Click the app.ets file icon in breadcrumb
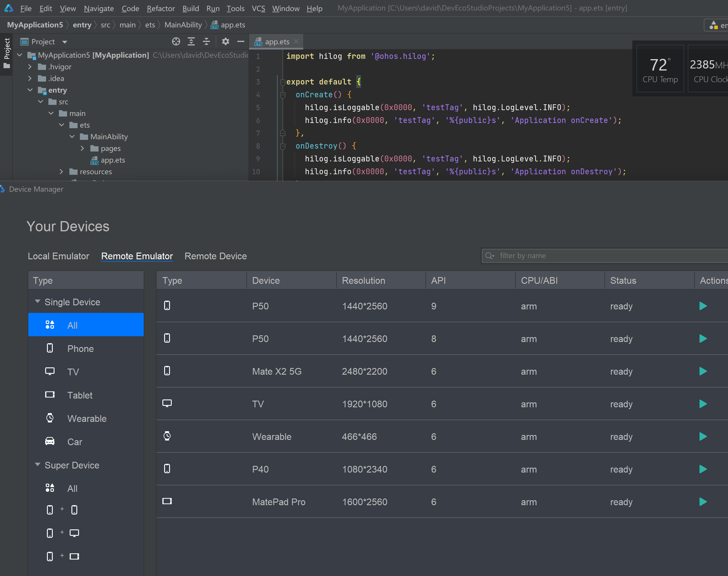This screenshot has height=576, width=728. pos(215,25)
